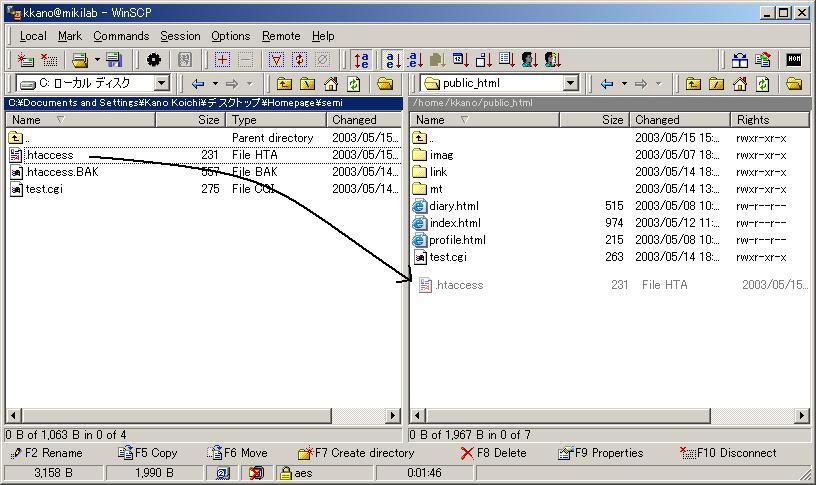Click F6 Move button
816x485 pixels.
pos(237,453)
